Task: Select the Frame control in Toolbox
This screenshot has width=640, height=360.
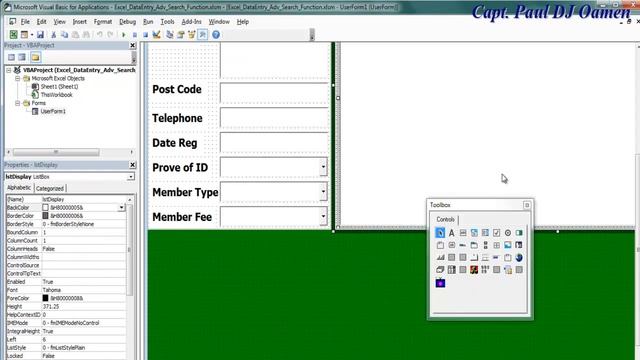Action: 440,245
